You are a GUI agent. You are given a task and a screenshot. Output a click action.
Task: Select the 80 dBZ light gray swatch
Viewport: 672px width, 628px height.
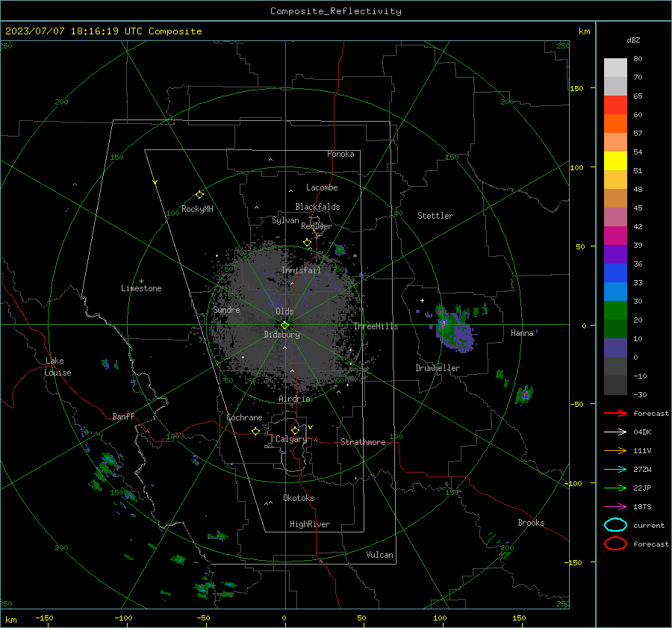tap(615, 67)
